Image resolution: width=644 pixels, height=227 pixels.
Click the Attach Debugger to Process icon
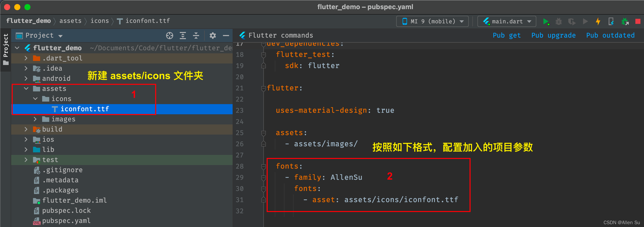(625, 22)
